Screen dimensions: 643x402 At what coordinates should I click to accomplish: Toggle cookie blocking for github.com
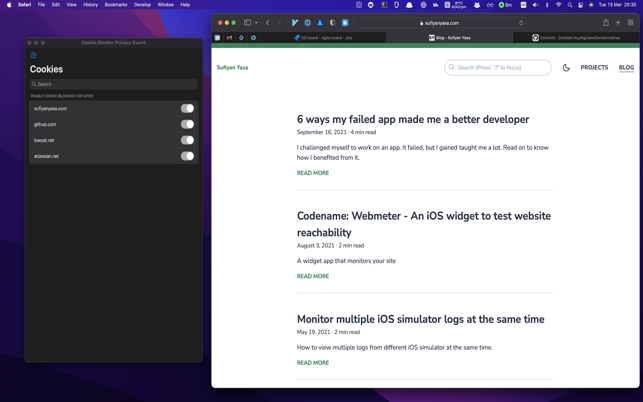point(187,124)
